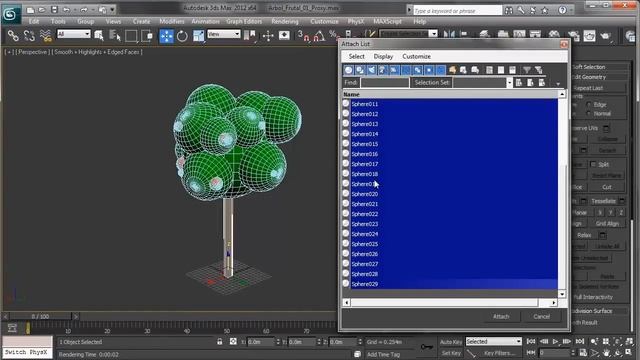This screenshot has width=640, height=360.
Task: Expand the quick access toolbar customize arrow
Action: (x=113, y=9)
